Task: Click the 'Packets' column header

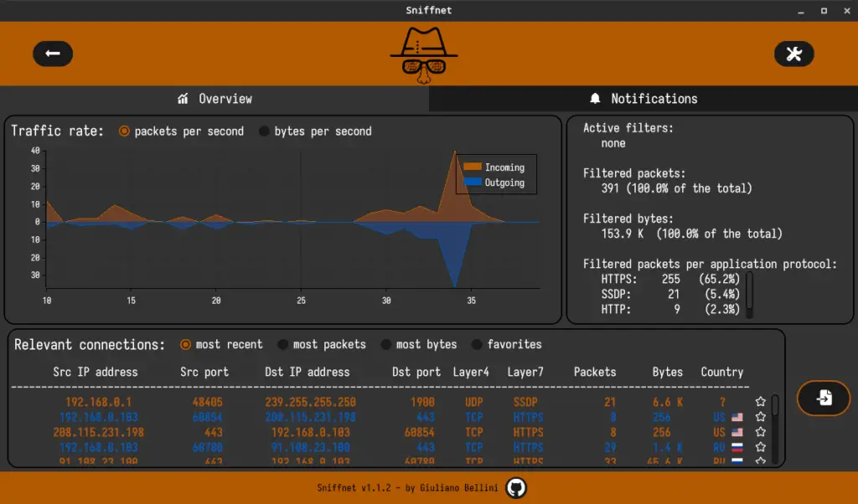Action: (595, 373)
